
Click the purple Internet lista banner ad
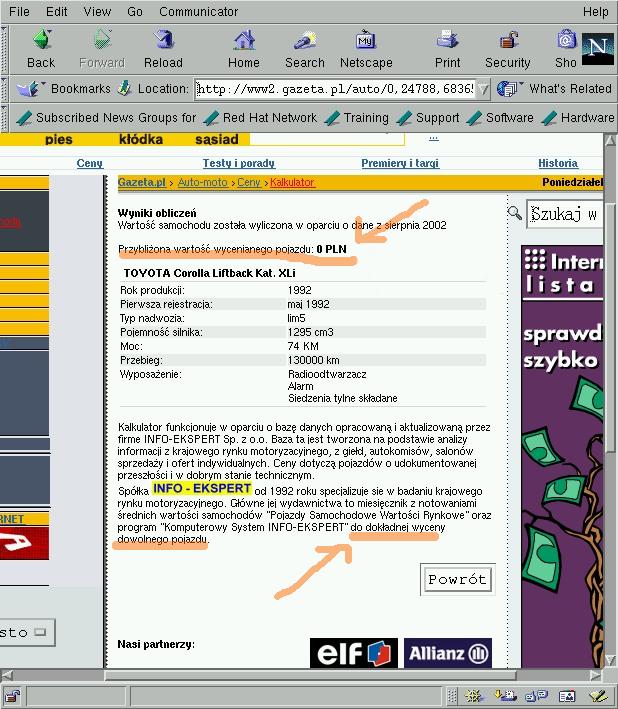[562, 457]
